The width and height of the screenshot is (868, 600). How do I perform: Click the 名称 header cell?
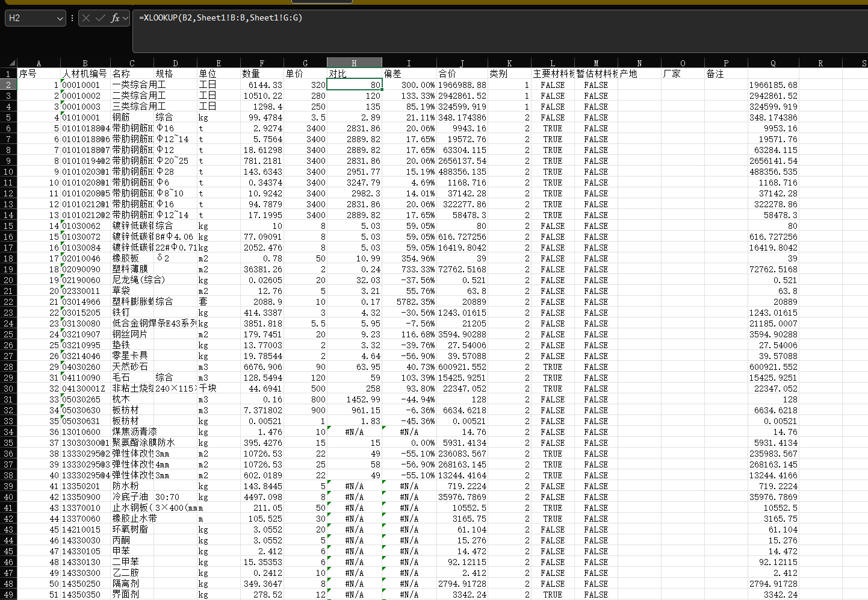coord(132,73)
